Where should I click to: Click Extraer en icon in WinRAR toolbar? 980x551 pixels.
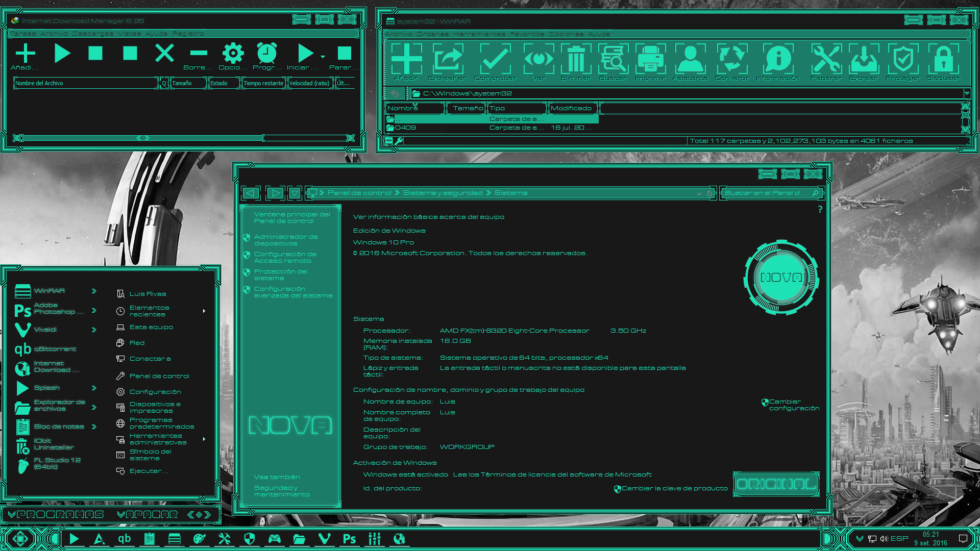(448, 59)
